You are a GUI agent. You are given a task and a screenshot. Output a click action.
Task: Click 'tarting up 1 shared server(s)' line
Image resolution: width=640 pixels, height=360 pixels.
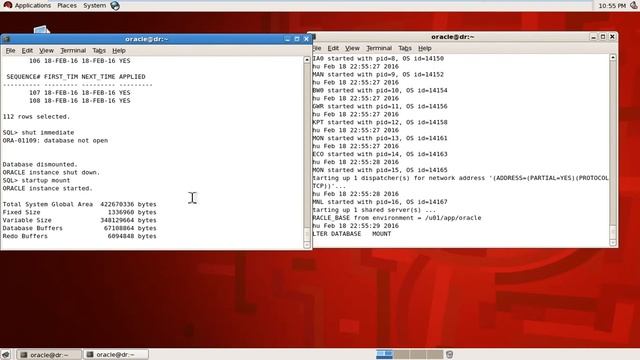click(x=374, y=210)
